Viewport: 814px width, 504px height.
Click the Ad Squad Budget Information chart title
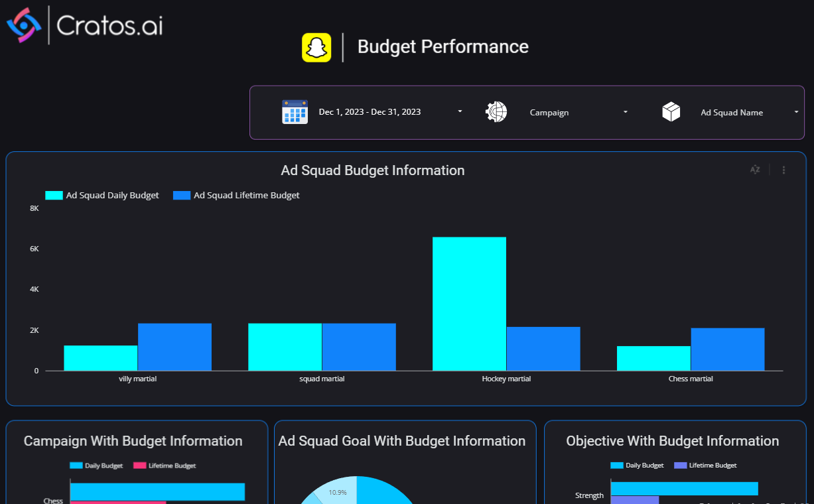373,170
